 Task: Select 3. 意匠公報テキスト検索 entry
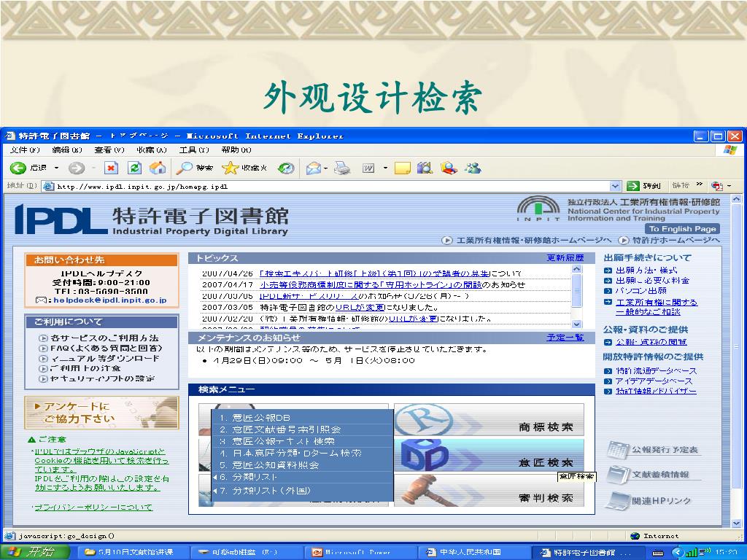tap(303, 441)
